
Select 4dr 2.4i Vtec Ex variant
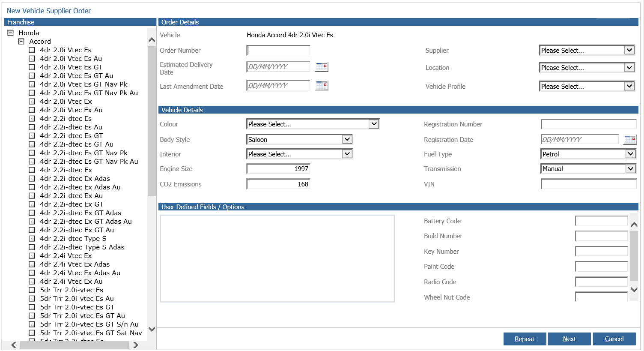pos(66,255)
